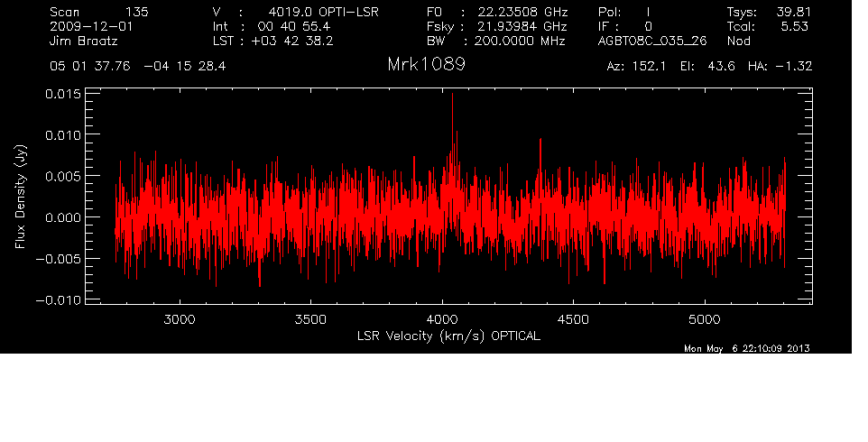Viewport: 868px width, 442px height.
Task: Click the scan number 135
Action: [137, 12]
